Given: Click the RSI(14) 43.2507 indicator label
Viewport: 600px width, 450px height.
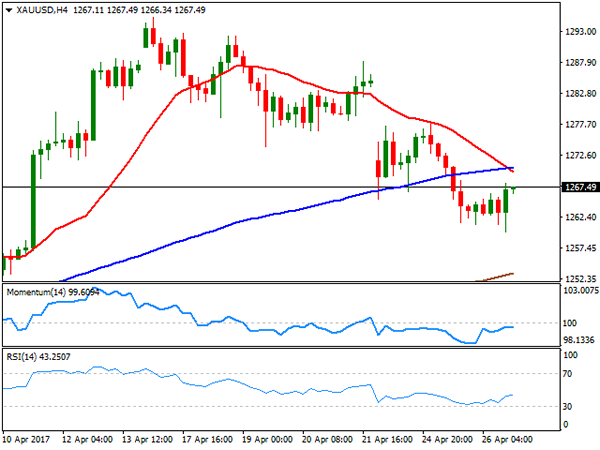Looking at the screenshot, I should tap(38, 357).
